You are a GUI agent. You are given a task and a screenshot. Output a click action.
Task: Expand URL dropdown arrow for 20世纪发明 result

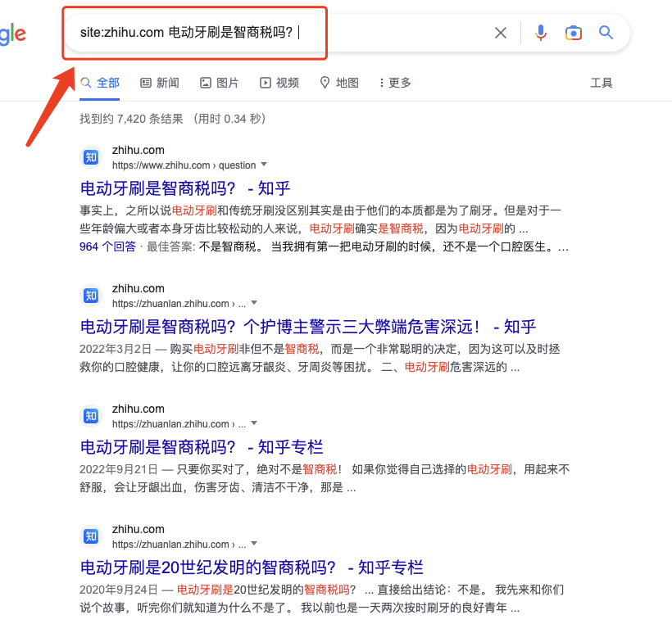254,544
